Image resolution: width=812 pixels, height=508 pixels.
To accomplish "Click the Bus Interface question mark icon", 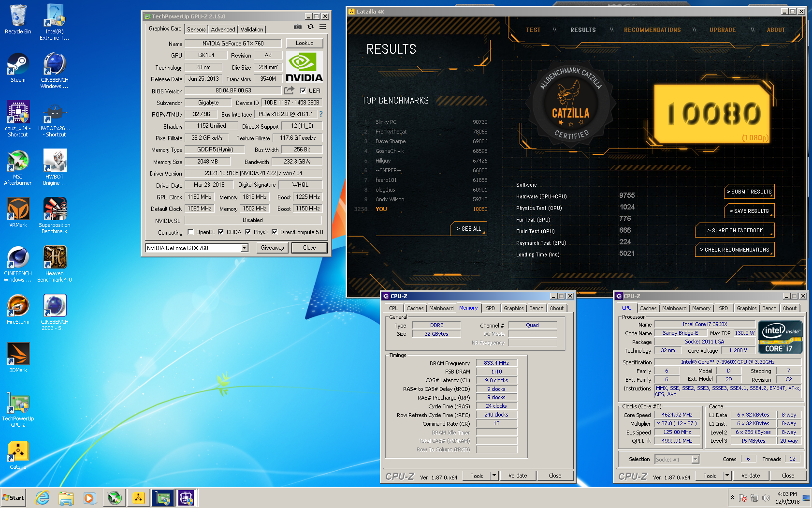I will click(320, 114).
